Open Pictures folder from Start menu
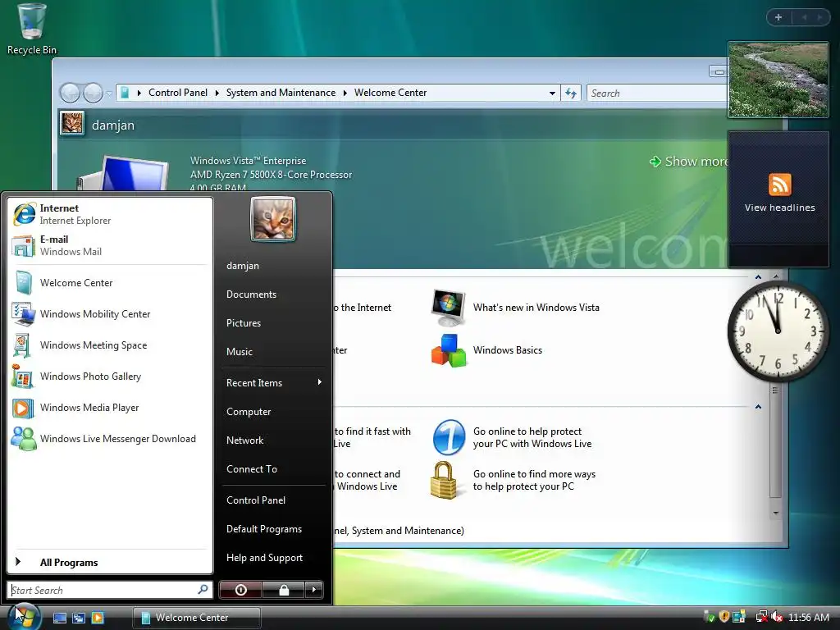The width and height of the screenshot is (840, 630). tap(273, 323)
